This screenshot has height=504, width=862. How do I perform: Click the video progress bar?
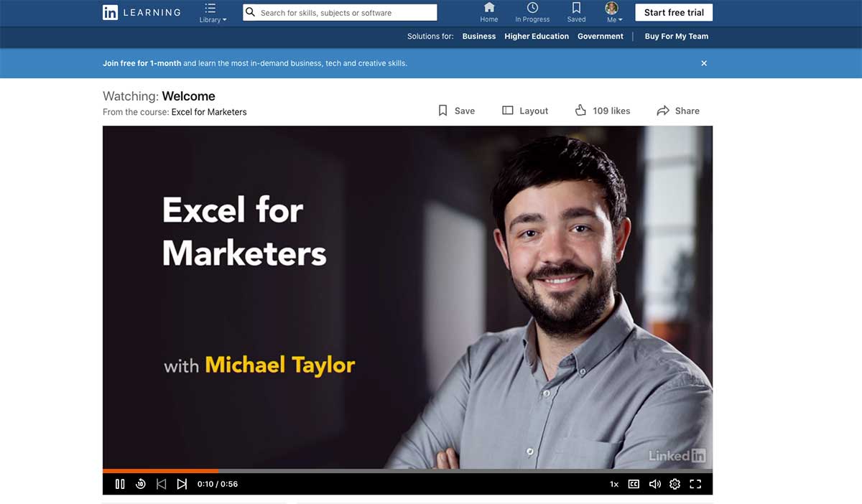(x=407, y=471)
